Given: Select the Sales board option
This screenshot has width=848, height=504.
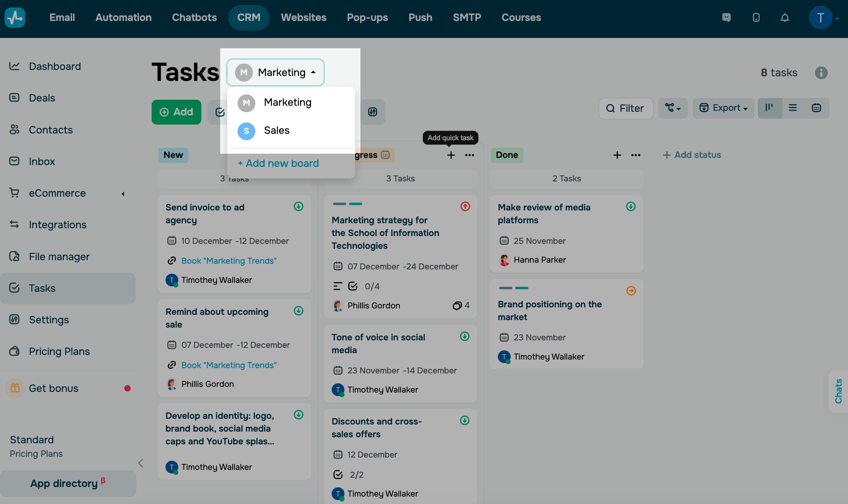Looking at the screenshot, I should coord(277,130).
